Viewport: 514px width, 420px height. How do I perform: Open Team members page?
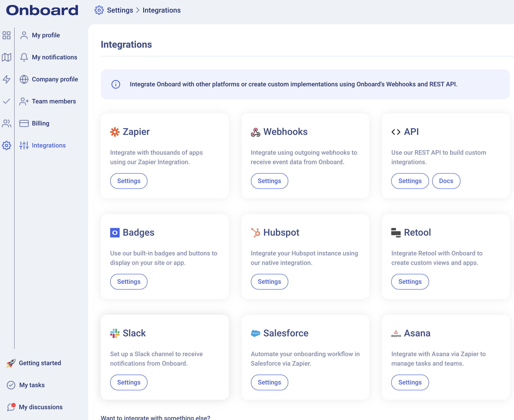coord(54,101)
